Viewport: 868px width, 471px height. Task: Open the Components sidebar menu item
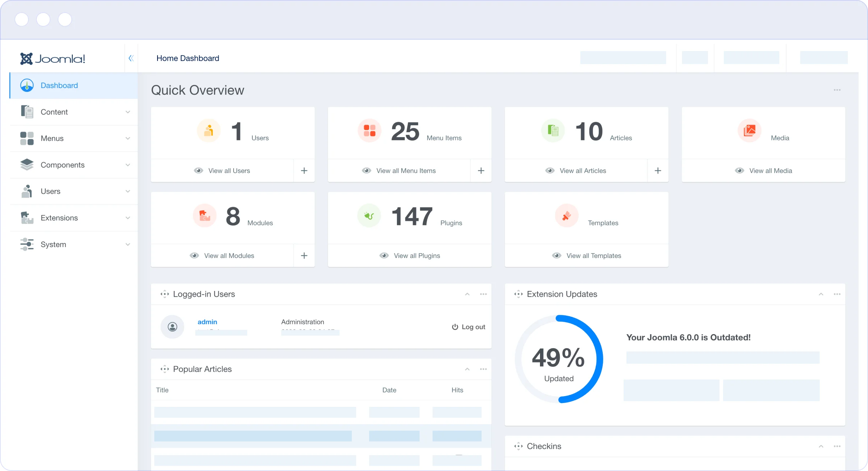pyautogui.click(x=62, y=165)
